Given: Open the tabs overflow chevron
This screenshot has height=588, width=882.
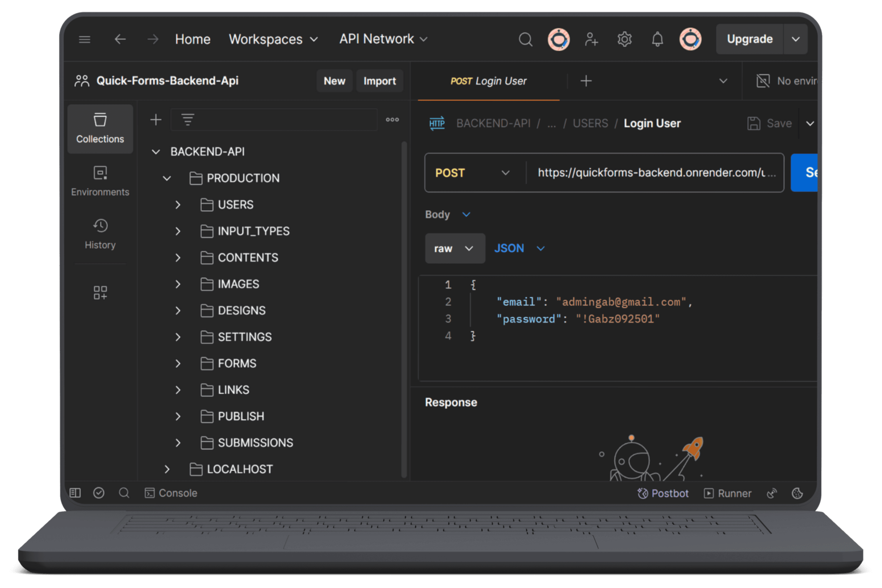Looking at the screenshot, I should point(723,81).
